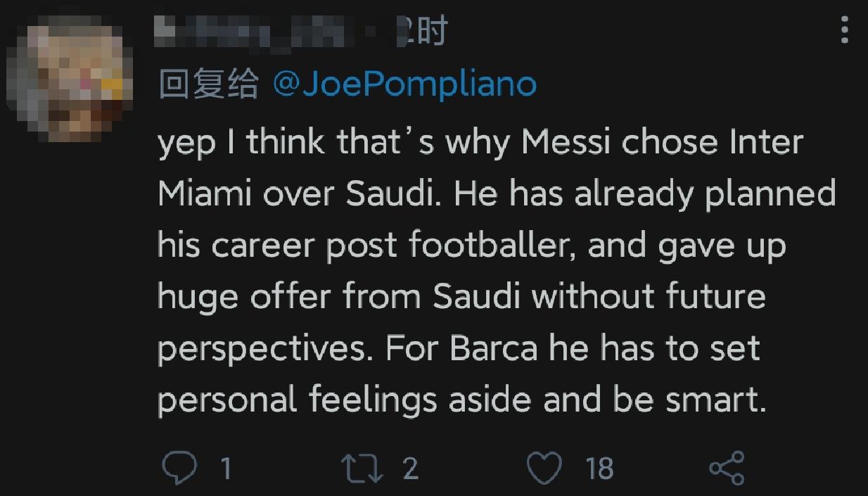This screenshot has width=868, height=496.
Task: Like the tweet with the heart icon
Action: [x=544, y=467]
